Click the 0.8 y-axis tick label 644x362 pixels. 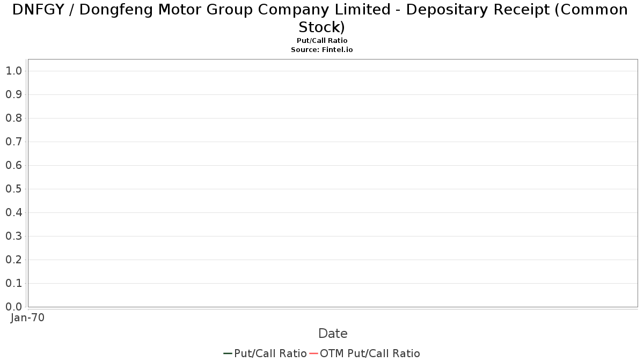14,118
